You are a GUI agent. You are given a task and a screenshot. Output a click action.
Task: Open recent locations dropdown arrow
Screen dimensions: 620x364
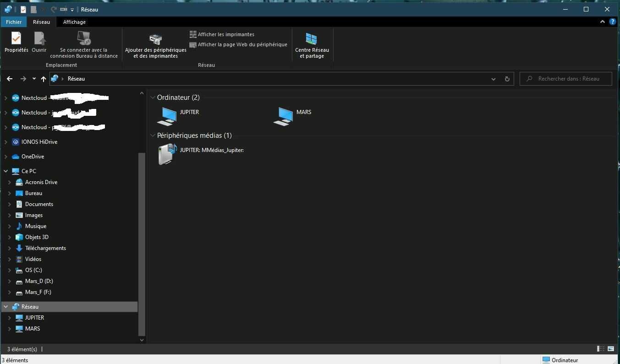[x=34, y=79]
